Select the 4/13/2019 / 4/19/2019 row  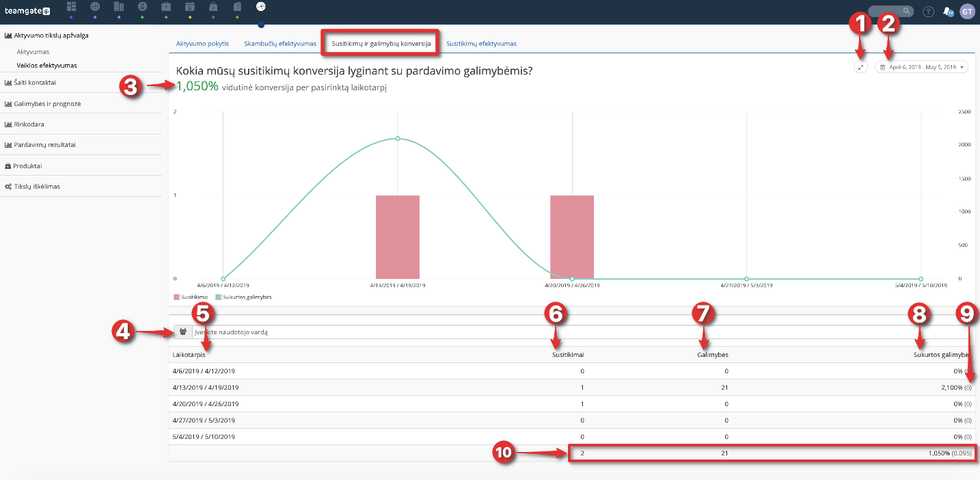tap(573, 388)
